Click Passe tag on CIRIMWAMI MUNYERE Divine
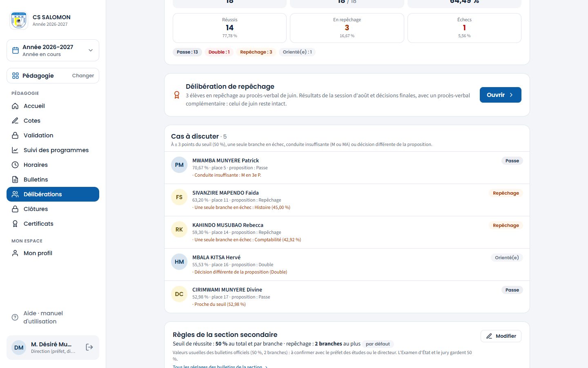Image resolution: width=588 pixels, height=368 pixels. point(512,290)
